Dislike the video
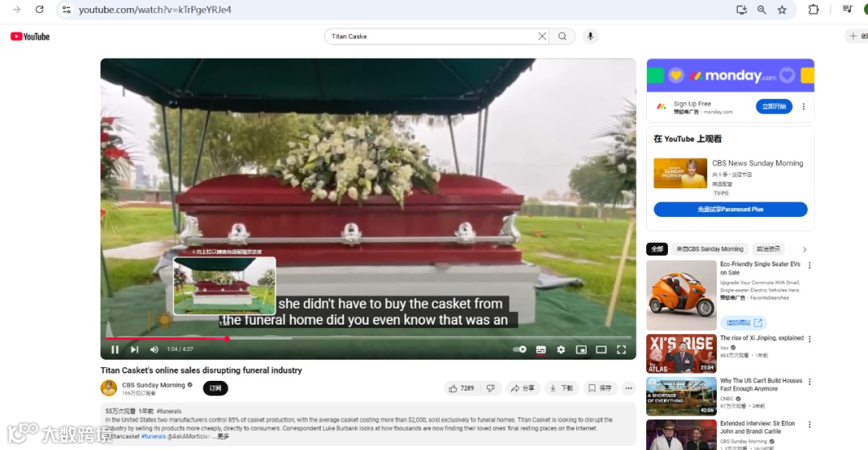 pyautogui.click(x=491, y=389)
